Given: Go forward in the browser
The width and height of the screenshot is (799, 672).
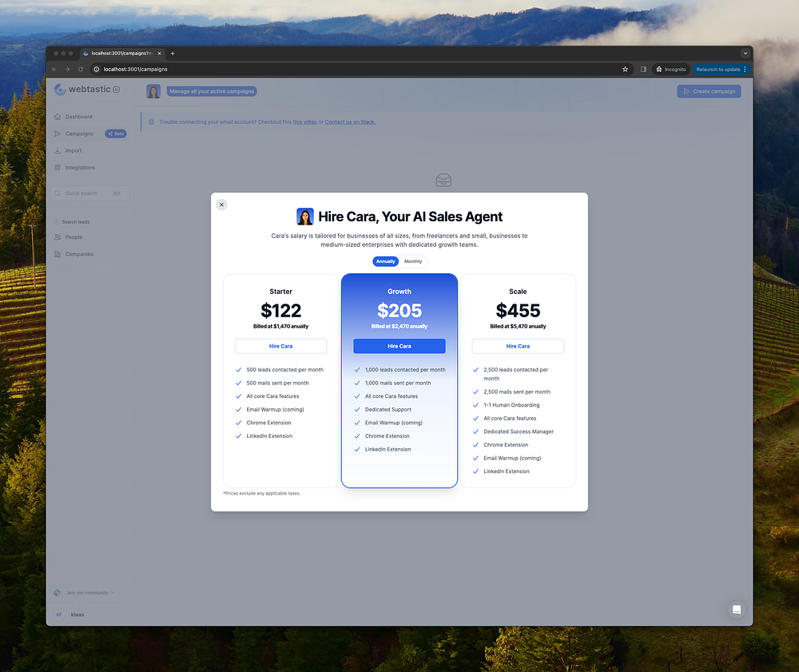Looking at the screenshot, I should click(67, 70).
